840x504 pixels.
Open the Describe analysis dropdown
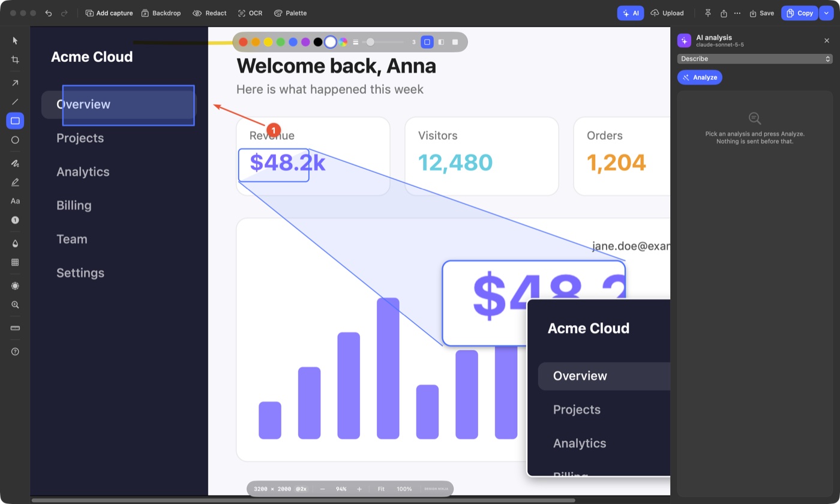click(755, 59)
